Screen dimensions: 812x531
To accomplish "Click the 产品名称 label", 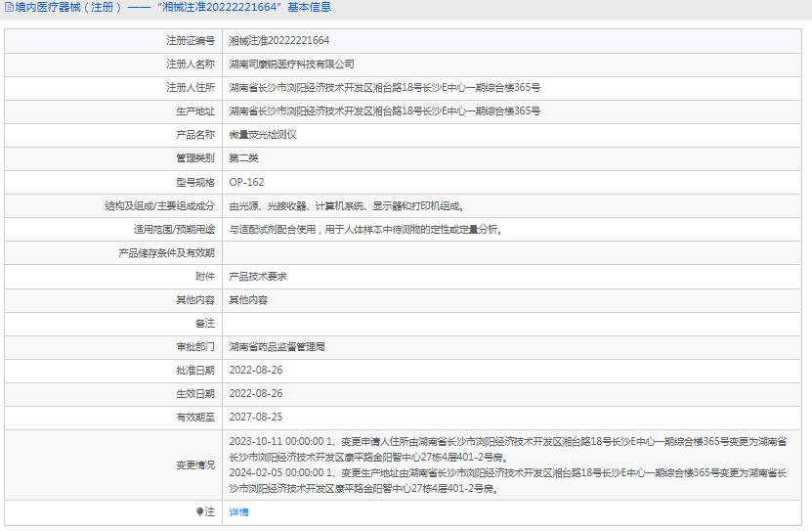I will pos(195,135).
